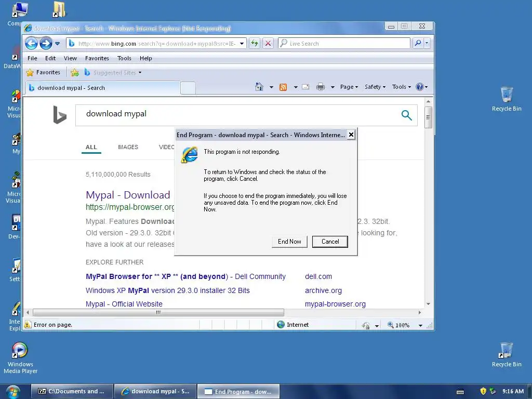This screenshot has width=532, height=399.
Task: Click the IE Back arrow button
Action: (x=31, y=44)
